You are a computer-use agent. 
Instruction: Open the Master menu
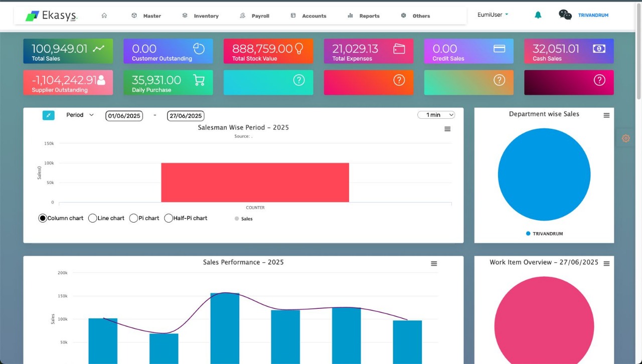click(146, 16)
